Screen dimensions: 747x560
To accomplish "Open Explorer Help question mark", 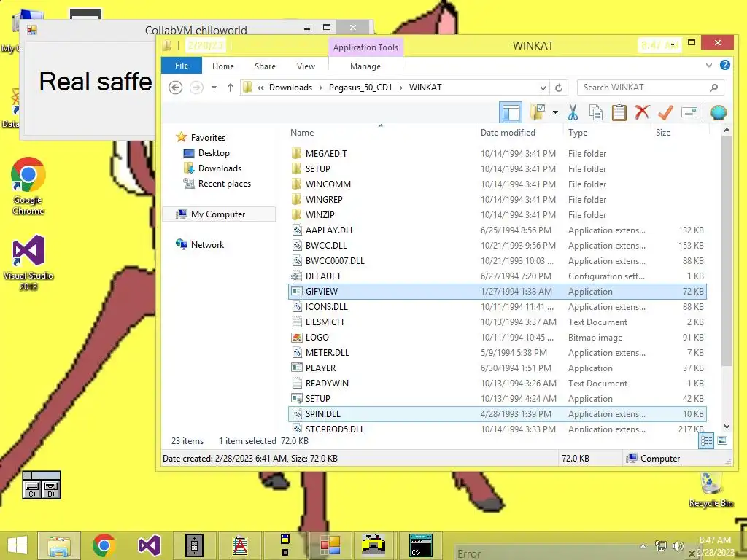I will (x=725, y=65).
